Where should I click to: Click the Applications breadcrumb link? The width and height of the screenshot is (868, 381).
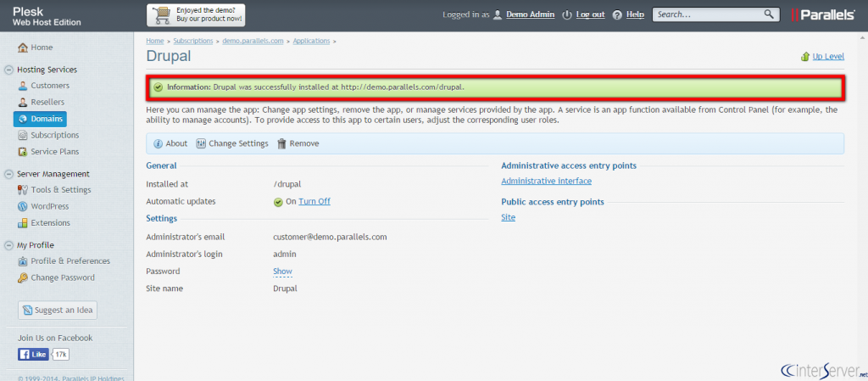pos(312,41)
